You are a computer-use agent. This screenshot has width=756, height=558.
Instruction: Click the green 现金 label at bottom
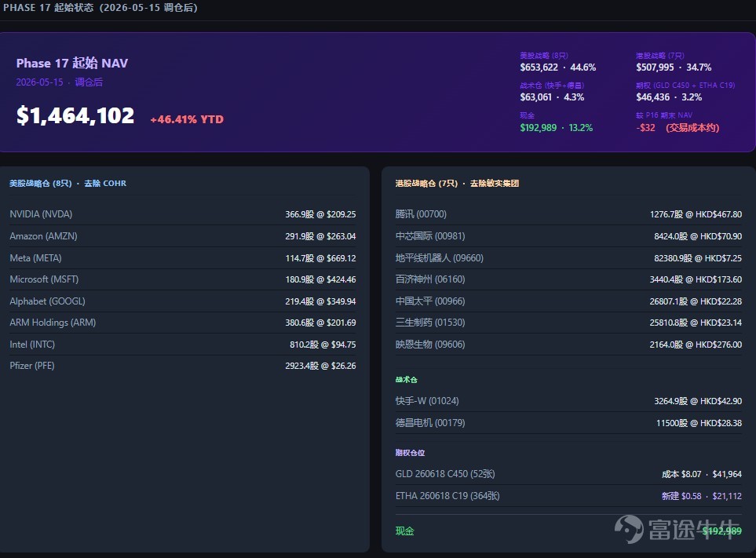click(405, 531)
